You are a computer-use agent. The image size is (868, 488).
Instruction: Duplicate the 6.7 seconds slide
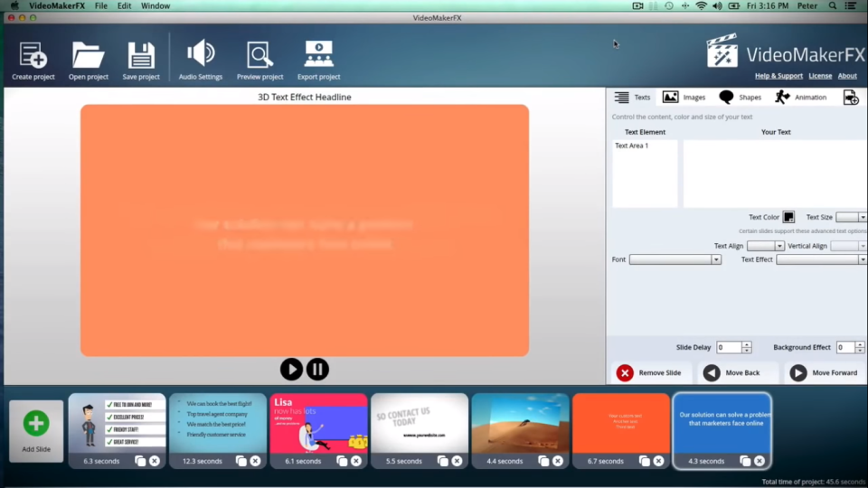pos(644,461)
